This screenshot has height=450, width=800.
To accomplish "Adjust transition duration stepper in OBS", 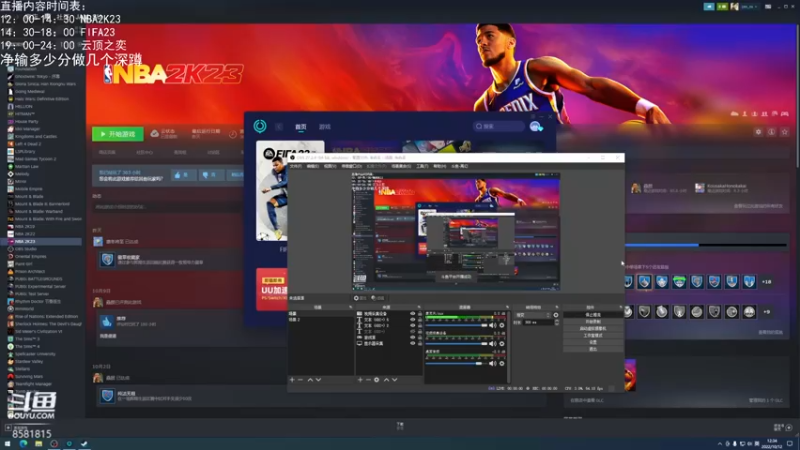I will tap(557, 322).
